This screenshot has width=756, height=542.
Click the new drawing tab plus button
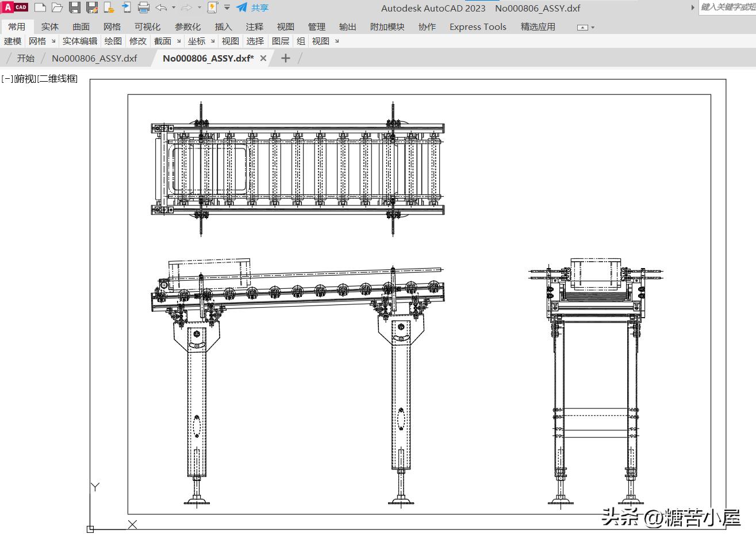pyautogui.click(x=285, y=58)
